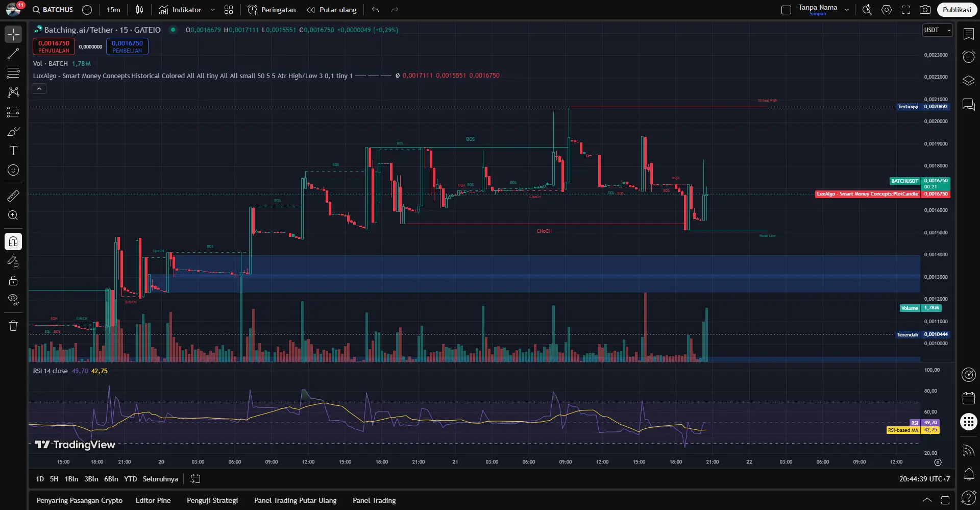The width and height of the screenshot is (980, 510).
Task: Open the Editor Pine tab
Action: point(153,500)
